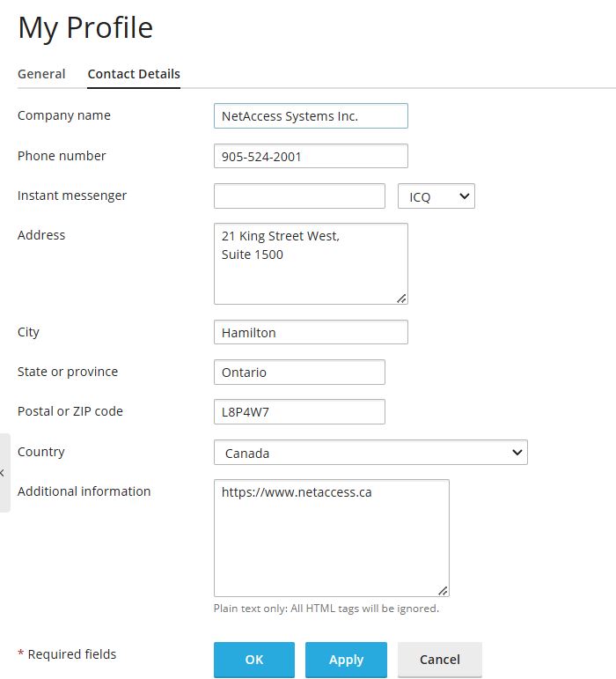Click the Company name input field

[x=311, y=116]
